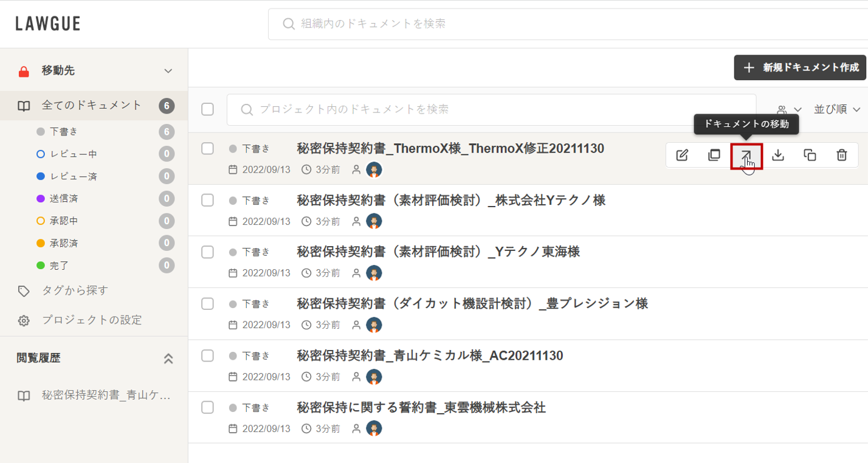Check the 秘密保持契約書_青山ケミカル様 document checkbox
This screenshot has width=868, height=463.
click(x=207, y=355)
